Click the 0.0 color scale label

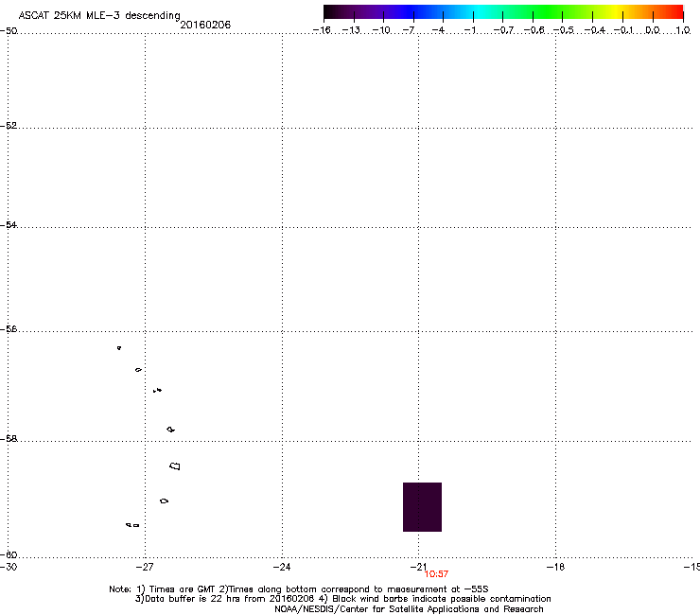pos(653,30)
